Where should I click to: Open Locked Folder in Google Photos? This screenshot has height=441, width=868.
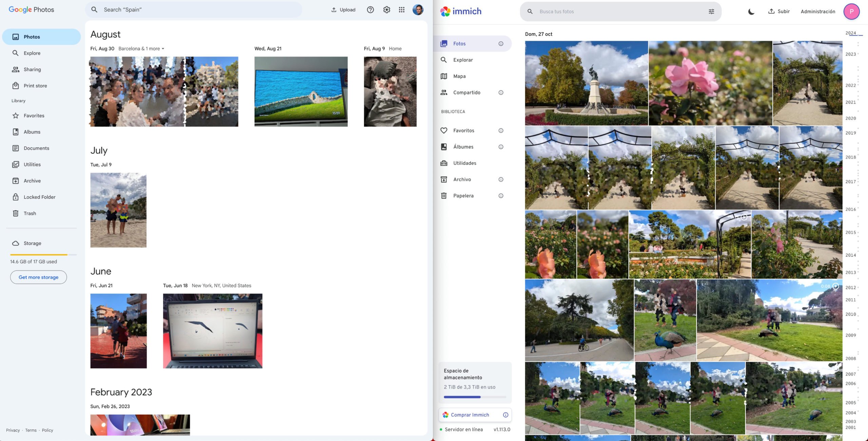pyautogui.click(x=39, y=197)
